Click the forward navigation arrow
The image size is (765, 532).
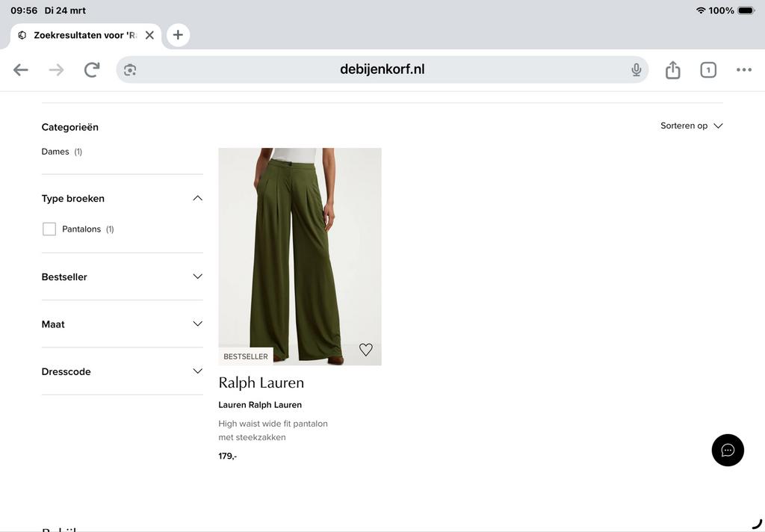click(56, 69)
